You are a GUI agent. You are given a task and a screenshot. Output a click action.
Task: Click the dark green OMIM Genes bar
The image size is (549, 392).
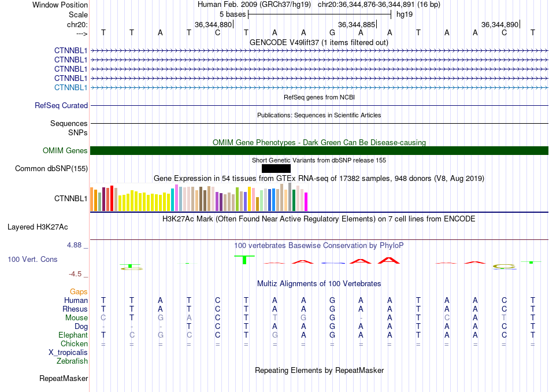[320, 151]
